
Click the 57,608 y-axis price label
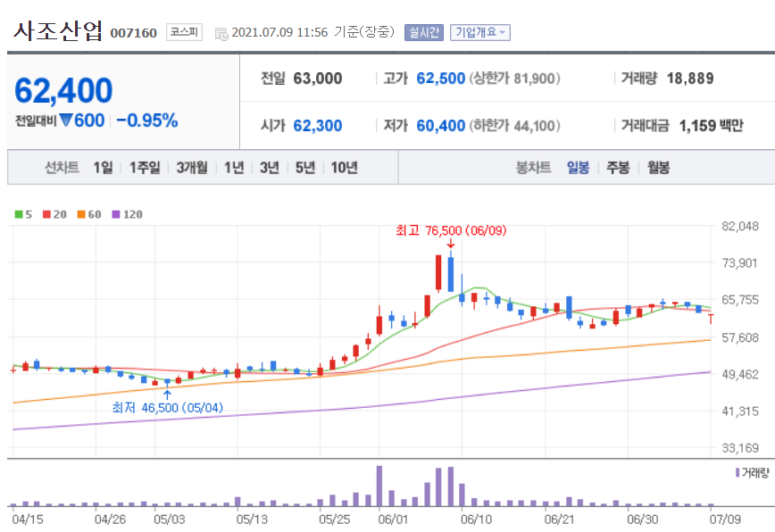click(x=740, y=337)
